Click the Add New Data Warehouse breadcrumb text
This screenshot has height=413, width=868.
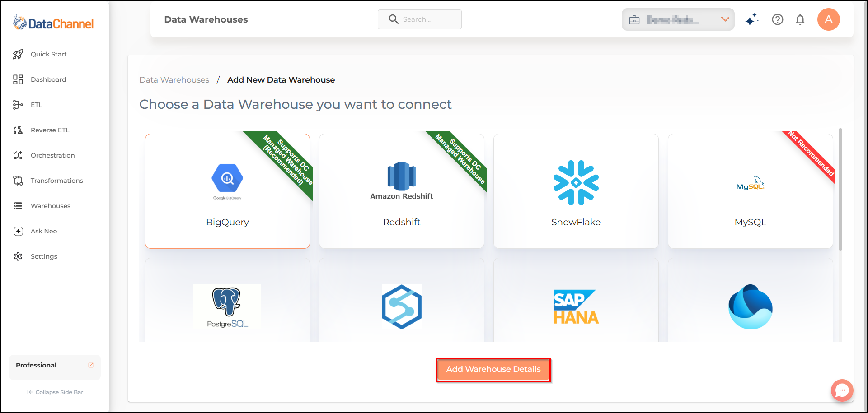(x=281, y=80)
